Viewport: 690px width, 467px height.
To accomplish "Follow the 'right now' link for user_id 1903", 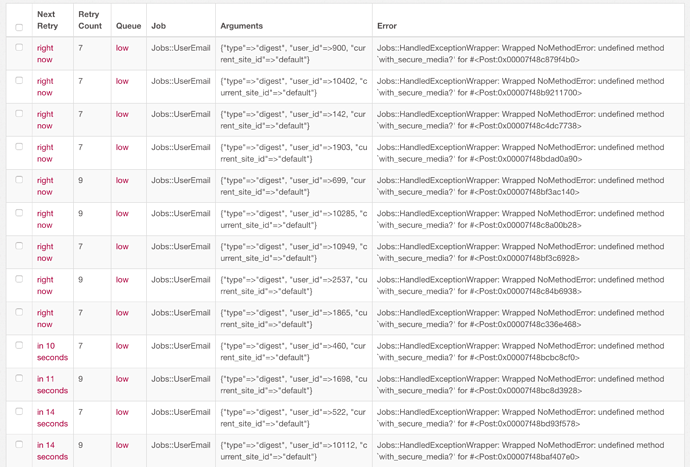I will (45, 153).
